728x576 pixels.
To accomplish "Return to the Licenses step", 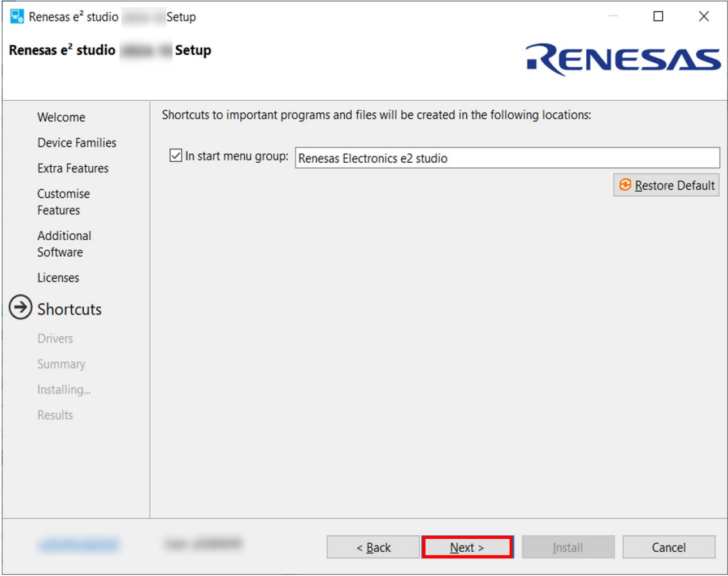I will 58,278.
